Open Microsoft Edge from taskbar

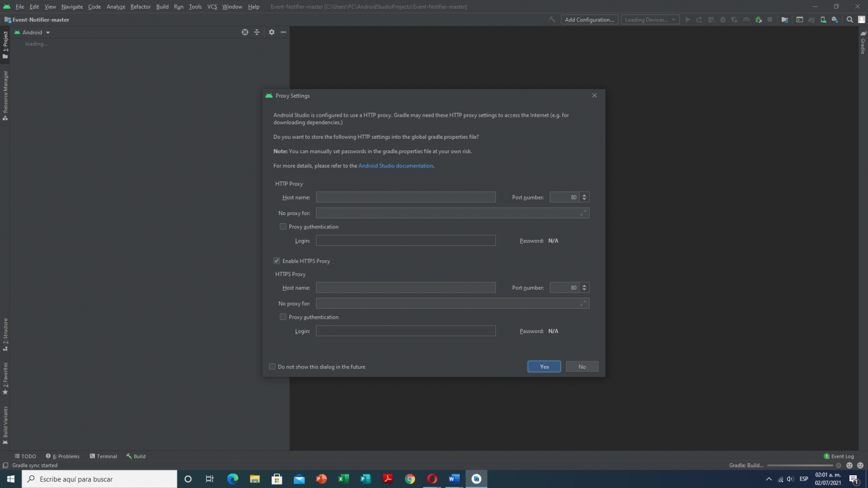pyautogui.click(x=233, y=479)
